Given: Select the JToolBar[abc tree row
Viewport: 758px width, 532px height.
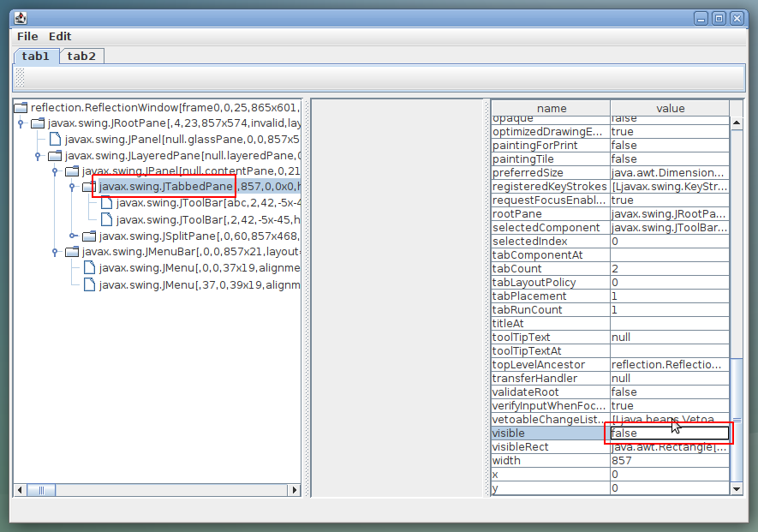Looking at the screenshot, I should tap(208, 203).
